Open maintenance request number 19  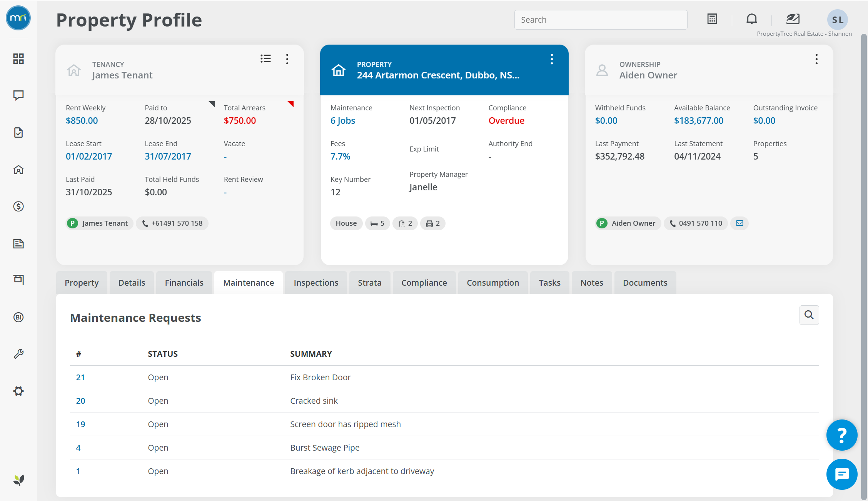click(80, 424)
